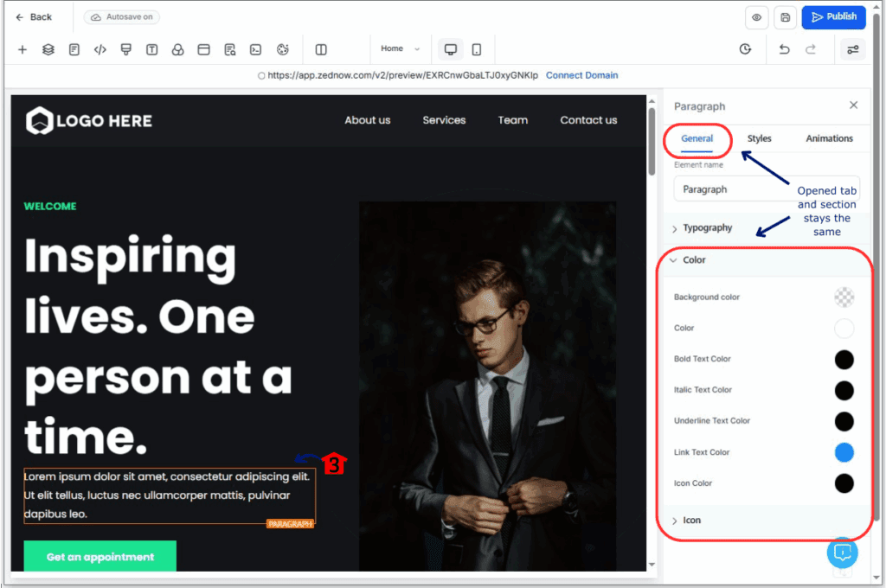The image size is (886, 588).
Task: Switch to the Animations tab
Action: point(829,138)
